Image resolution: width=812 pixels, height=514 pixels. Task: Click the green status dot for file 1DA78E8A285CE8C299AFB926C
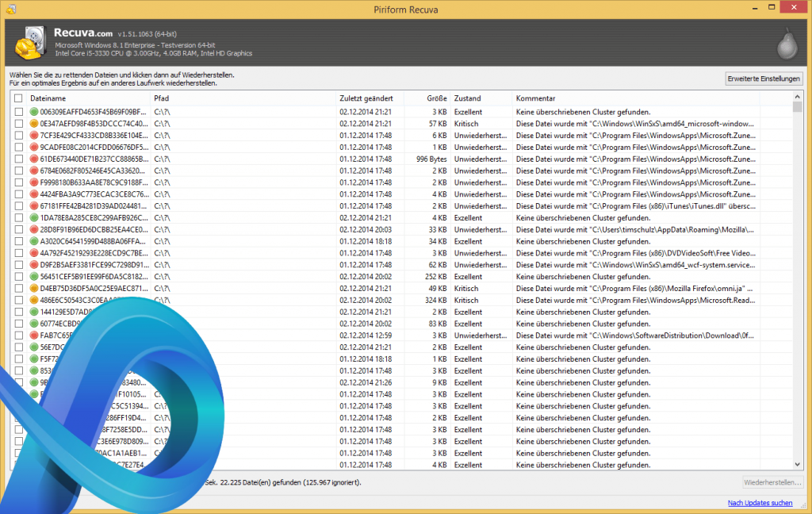34,218
